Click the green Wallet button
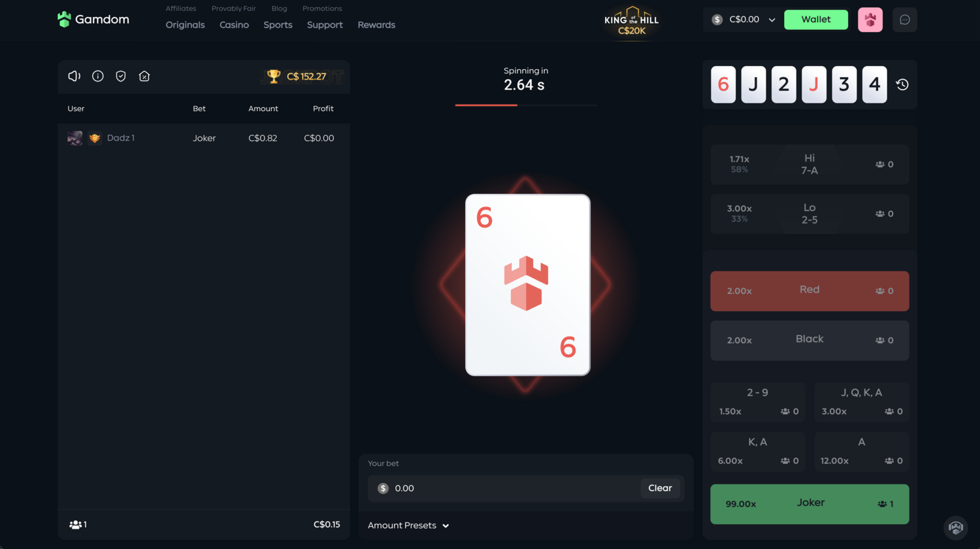 pos(816,20)
